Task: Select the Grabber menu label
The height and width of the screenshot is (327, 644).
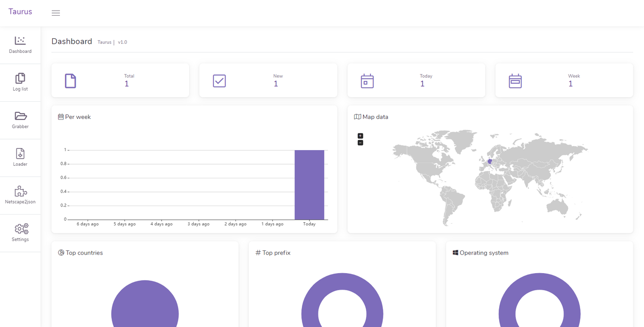Action: (x=20, y=126)
